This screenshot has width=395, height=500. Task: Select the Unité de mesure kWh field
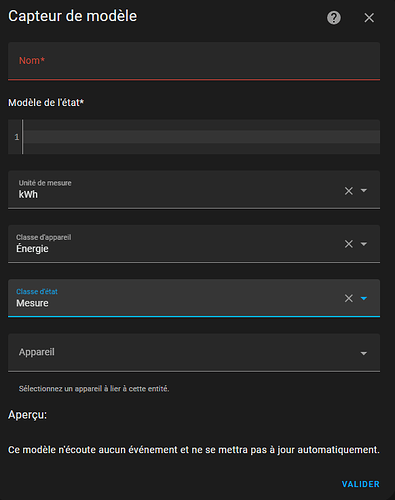point(173,190)
